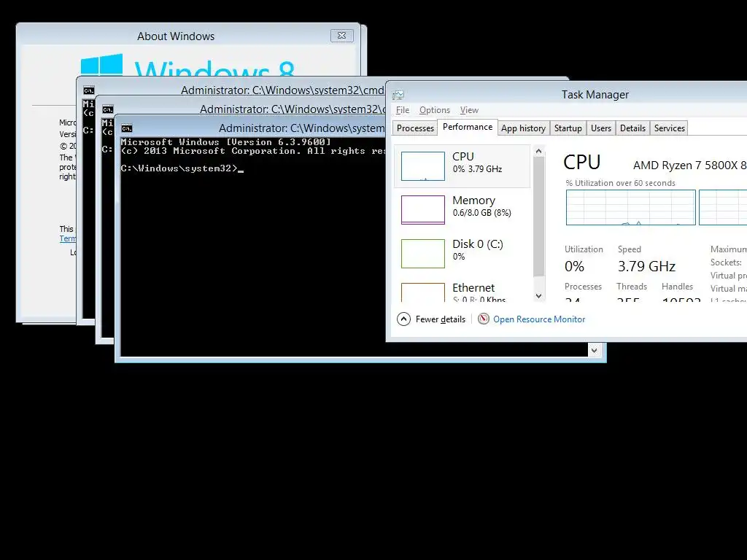Open the Terms link in About Windows

[x=68, y=238]
